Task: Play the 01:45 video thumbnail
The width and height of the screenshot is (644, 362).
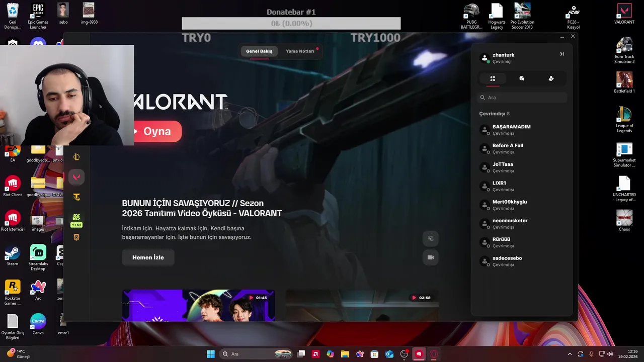Action: coord(198,305)
